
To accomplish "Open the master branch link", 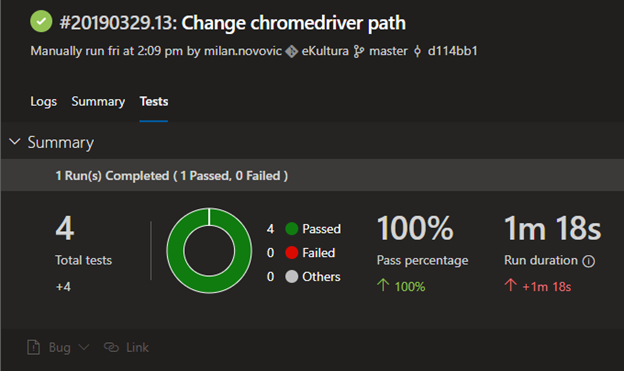I will [388, 51].
